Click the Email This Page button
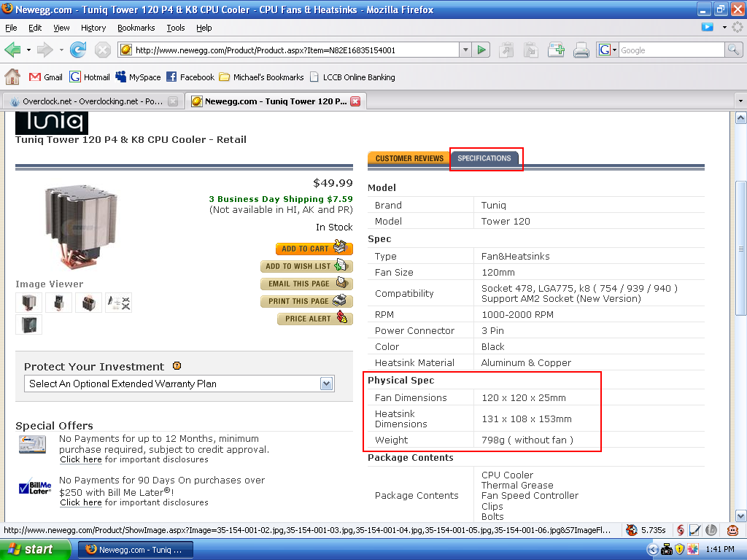The width and height of the screenshot is (747, 560). [307, 284]
